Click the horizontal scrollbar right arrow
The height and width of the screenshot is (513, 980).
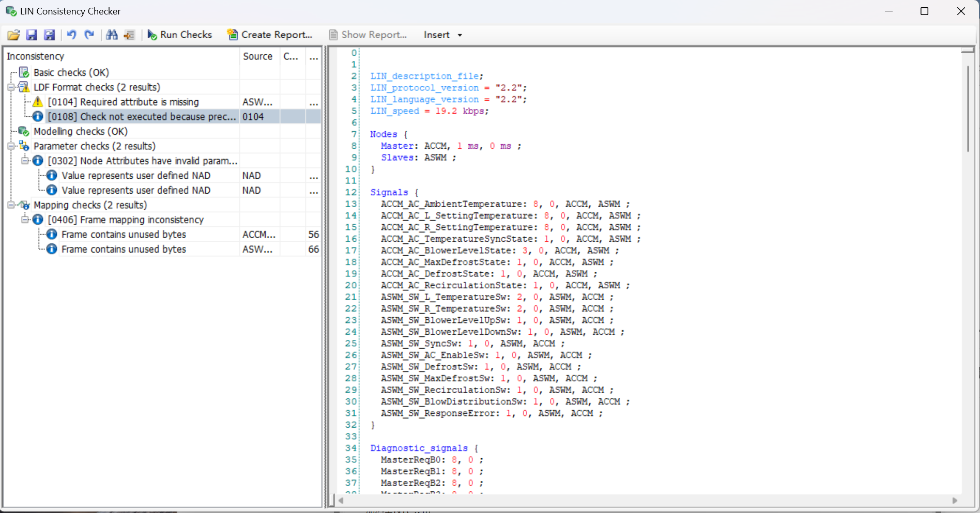pyautogui.click(x=955, y=500)
